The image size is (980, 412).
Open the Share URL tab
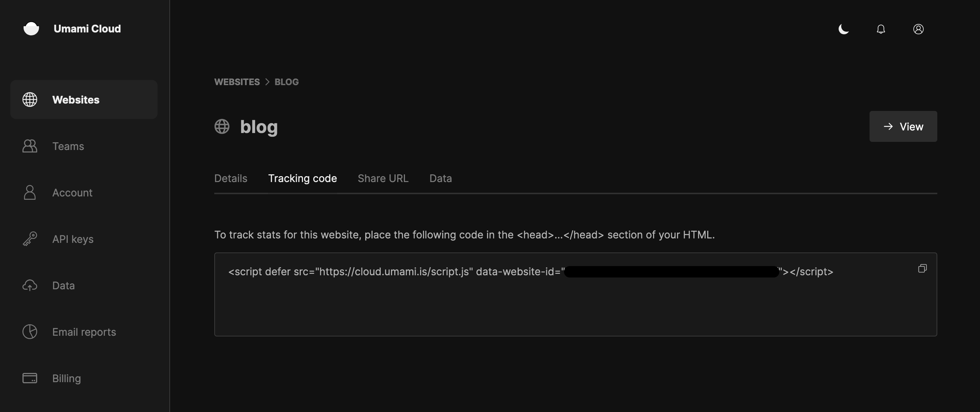click(x=383, y=178)
